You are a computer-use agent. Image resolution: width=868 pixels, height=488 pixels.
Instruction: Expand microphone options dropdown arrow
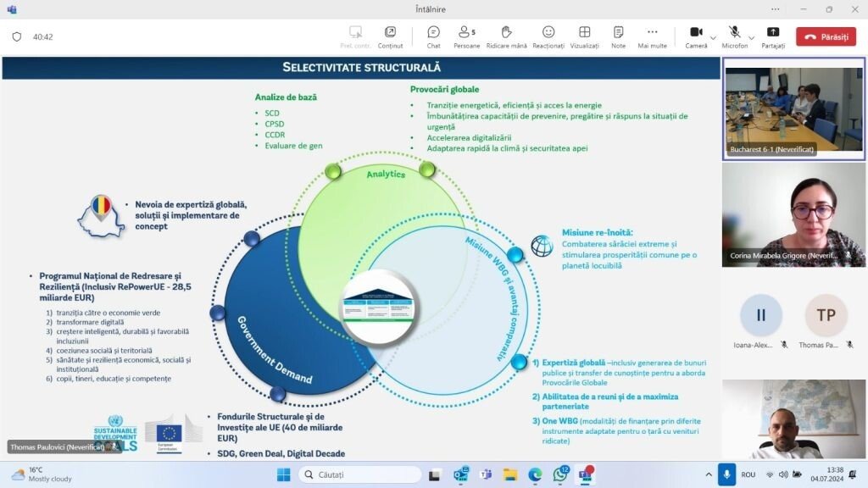pyautogui.click(x=751, y=37)
